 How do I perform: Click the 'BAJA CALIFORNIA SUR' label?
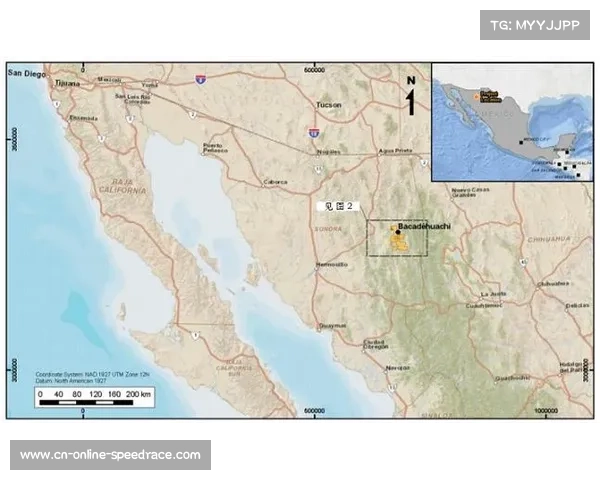click(x=234, y=367)
